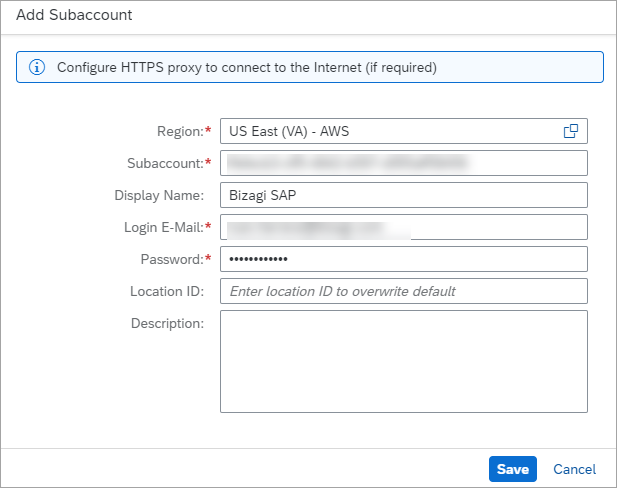Cancel the Add Subaccount dialog
The height and width of the screenshot is (488, 617).
[x=575, y=469]
